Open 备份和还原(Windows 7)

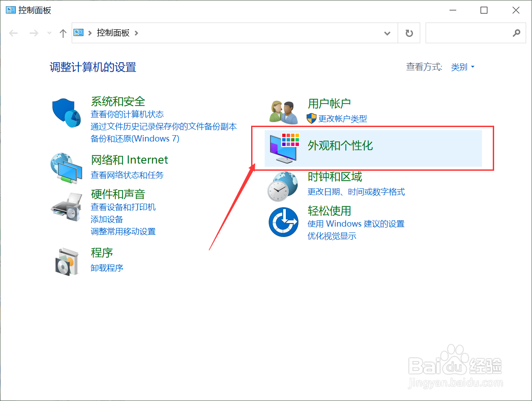[135, 138]
